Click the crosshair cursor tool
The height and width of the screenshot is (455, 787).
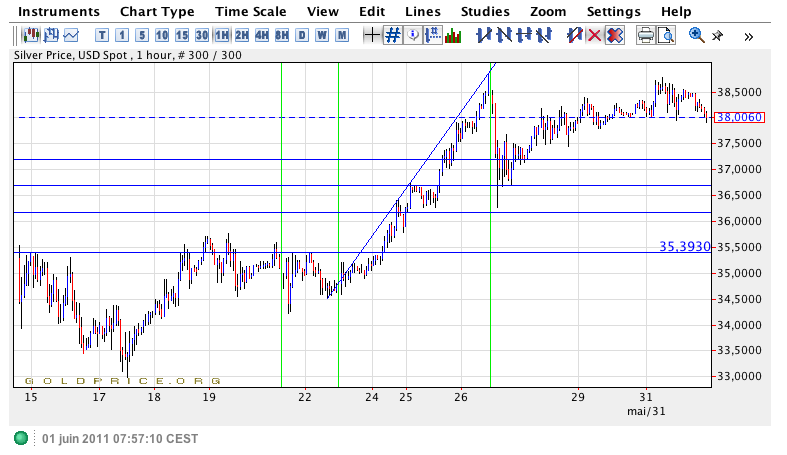(x=372, y=35)
